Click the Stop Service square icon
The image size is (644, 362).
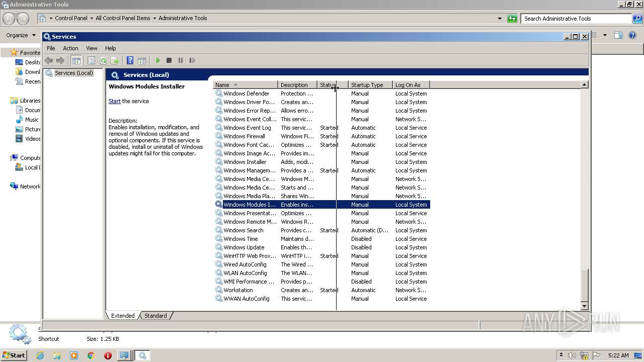tap(169, 60)
